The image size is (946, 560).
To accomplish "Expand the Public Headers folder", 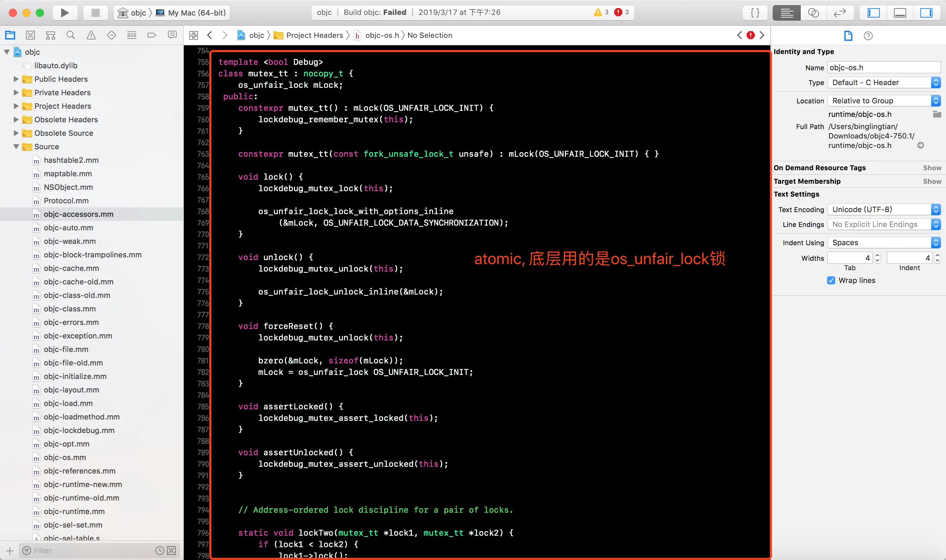I will coord(16,79).
